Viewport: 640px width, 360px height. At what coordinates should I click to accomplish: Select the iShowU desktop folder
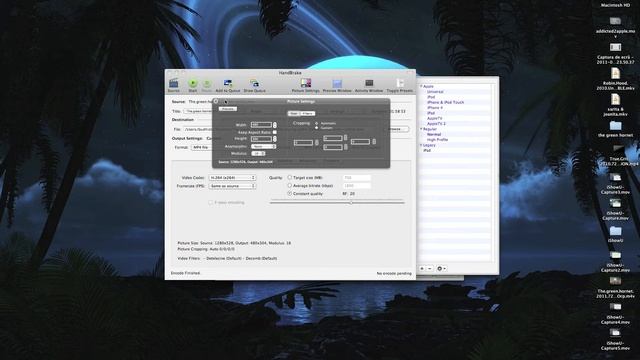615,231
